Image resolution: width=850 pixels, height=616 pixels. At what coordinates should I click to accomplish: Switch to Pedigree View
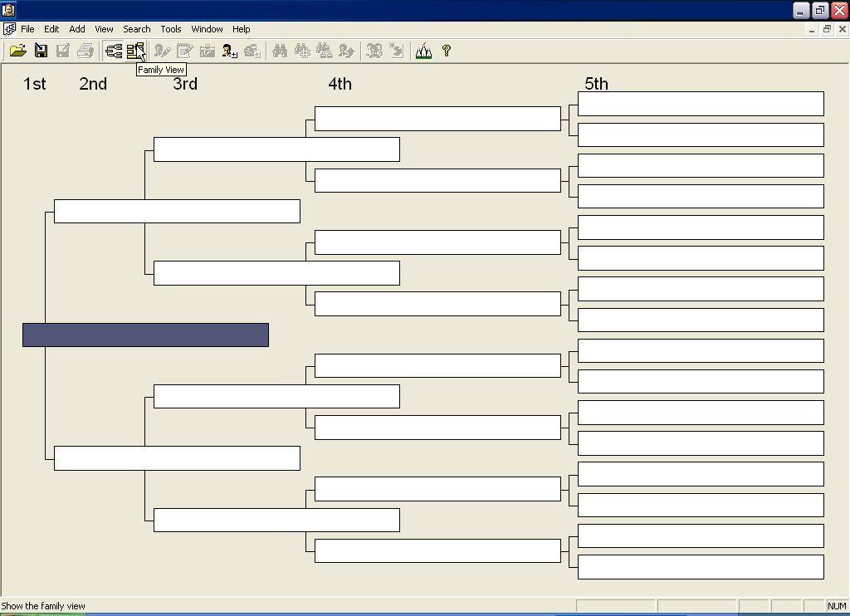click(x=113, y=51)
